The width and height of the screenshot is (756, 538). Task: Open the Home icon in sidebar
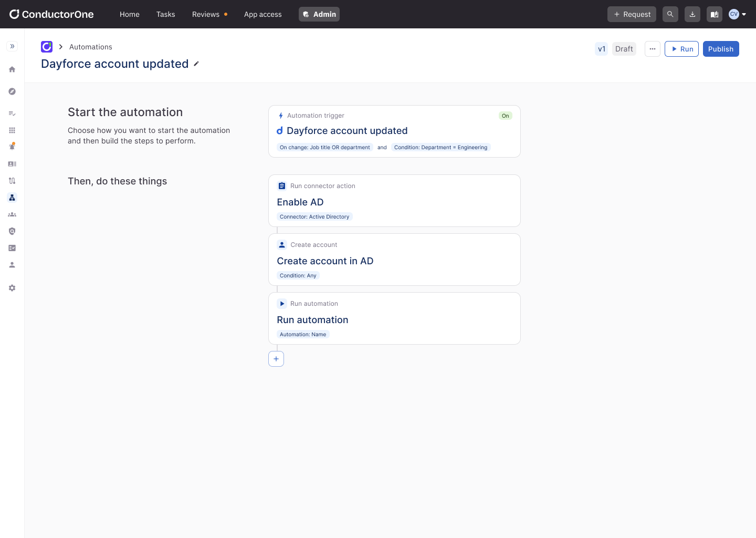pyautogui.click(x=12, y=69)
